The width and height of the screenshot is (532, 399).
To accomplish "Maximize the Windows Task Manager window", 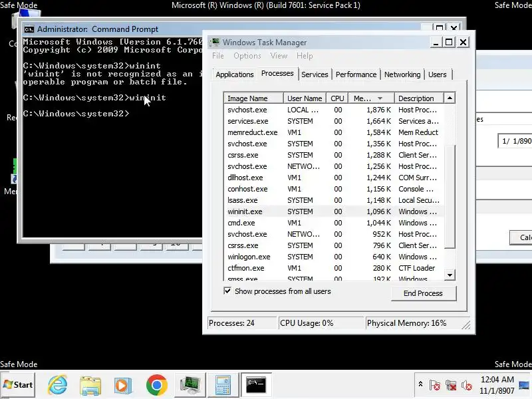I will coord(449,42).
